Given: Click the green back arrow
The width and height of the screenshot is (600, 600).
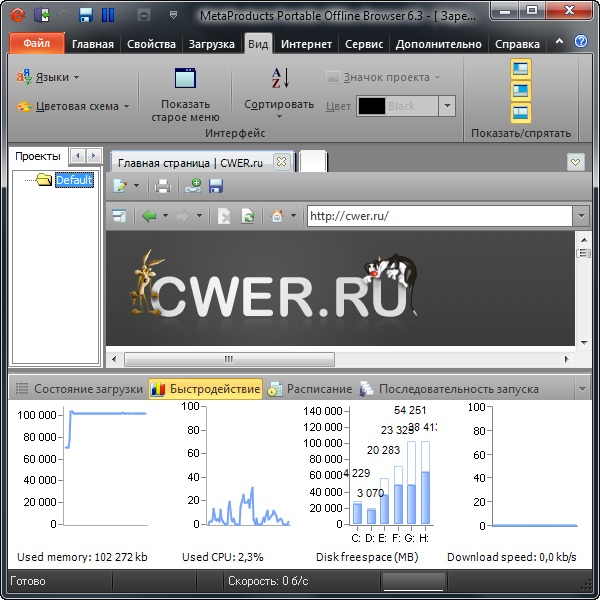Looking at the screenshot, I should click(149, 216).
